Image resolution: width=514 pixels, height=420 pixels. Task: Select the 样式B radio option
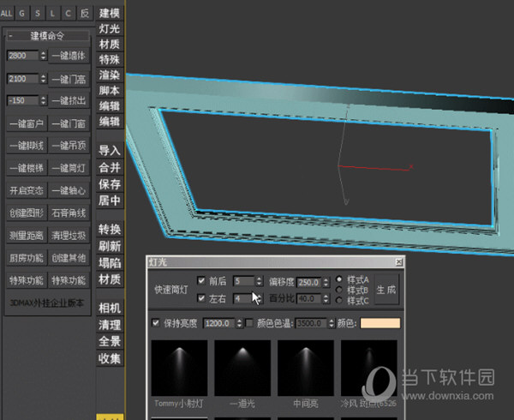[340, 290]
